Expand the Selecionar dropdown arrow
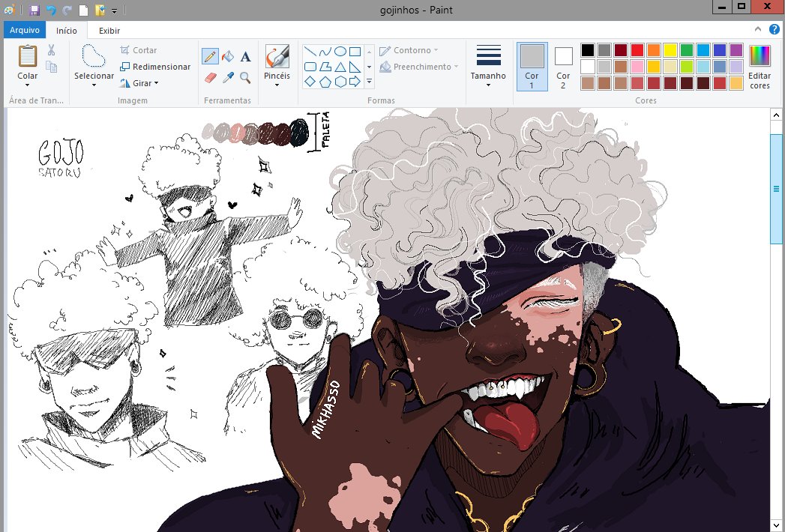The width and height of the screenshot is (785, 532). pos(94,85)
